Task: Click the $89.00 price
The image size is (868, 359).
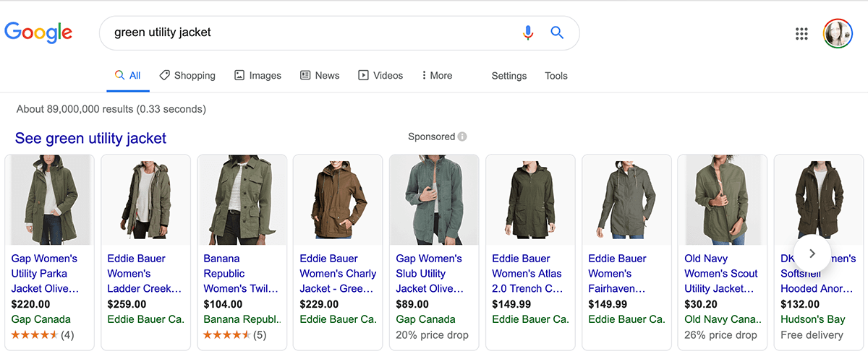Action: 412,304
